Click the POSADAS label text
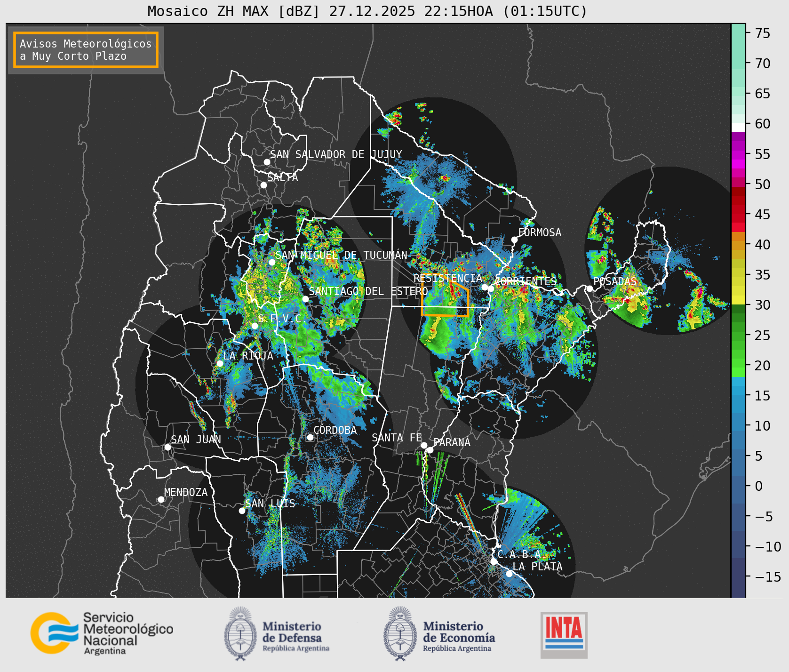 coord(615,281)
